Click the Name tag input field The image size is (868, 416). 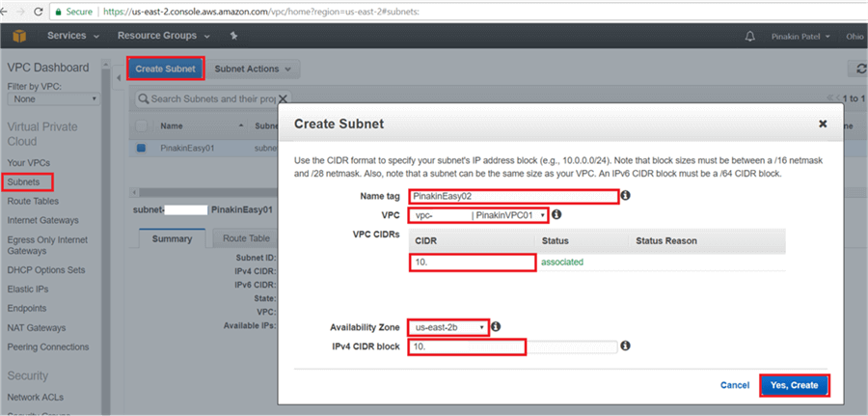(514, 196)
